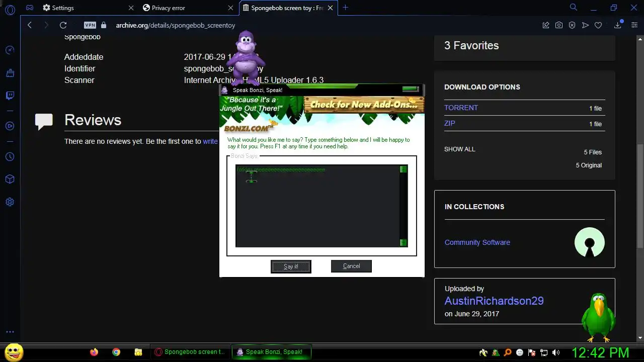Open the TORRENT download option
Viewport: 644px width, 362px height.
coord(461,108)
